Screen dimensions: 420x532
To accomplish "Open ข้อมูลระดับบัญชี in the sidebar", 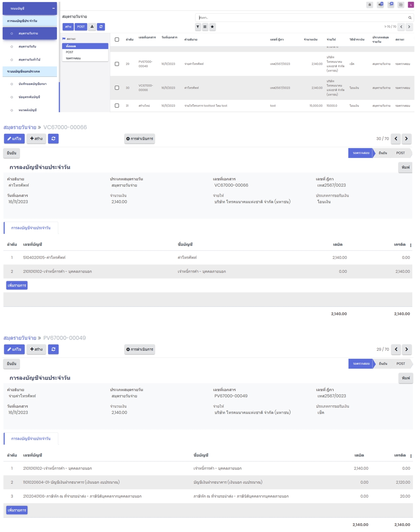I will coord(30,97).
